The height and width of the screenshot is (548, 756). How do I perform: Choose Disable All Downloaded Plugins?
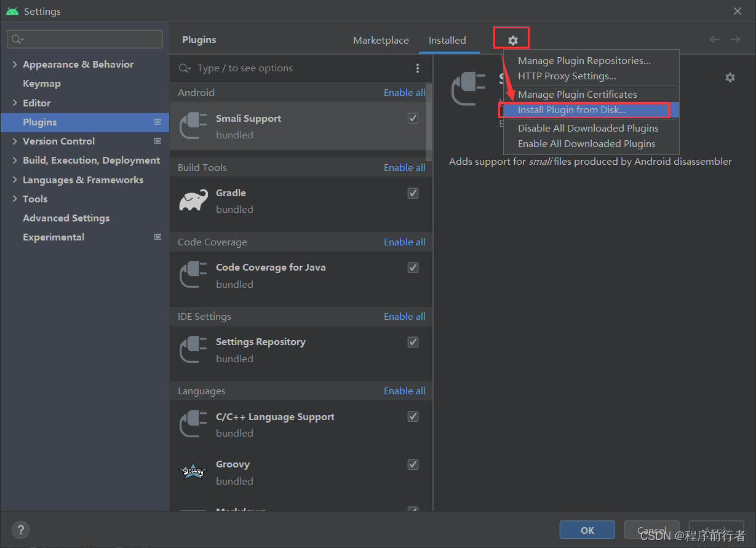point(591,128)
